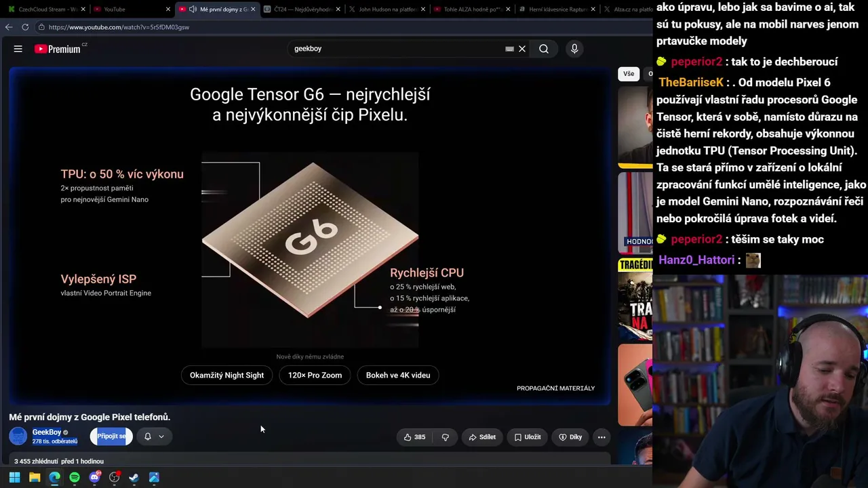Image resolution: width=868 pixels, height=488 pixels.
Task: Open OBS Studio from taskbar
Action: [115, 477]
